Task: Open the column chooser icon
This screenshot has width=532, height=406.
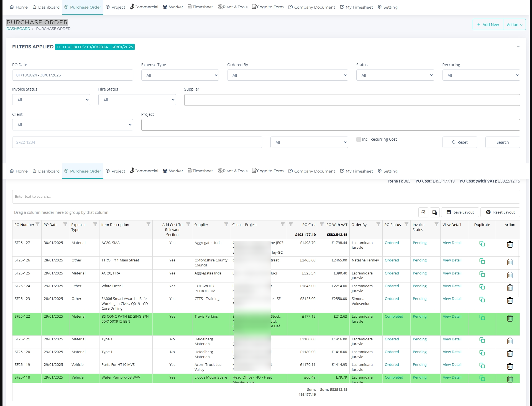Action: click(434, 212)
